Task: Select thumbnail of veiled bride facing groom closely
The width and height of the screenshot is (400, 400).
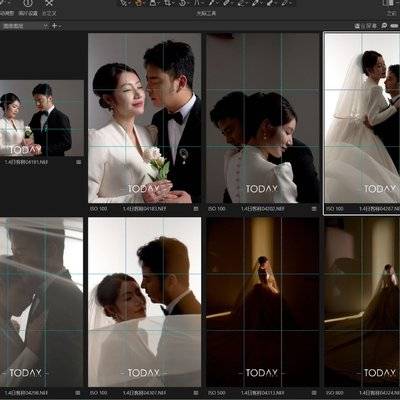Action: point(144,302)
